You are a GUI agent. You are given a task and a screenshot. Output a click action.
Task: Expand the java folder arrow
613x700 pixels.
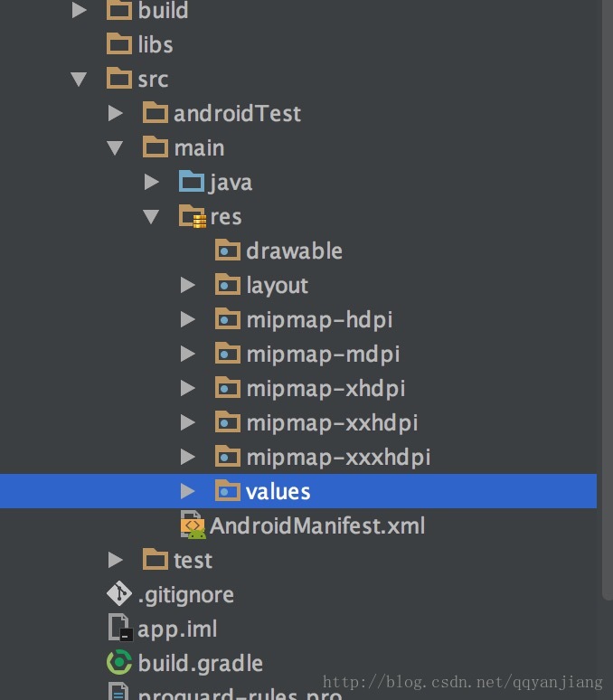[151, 182]
